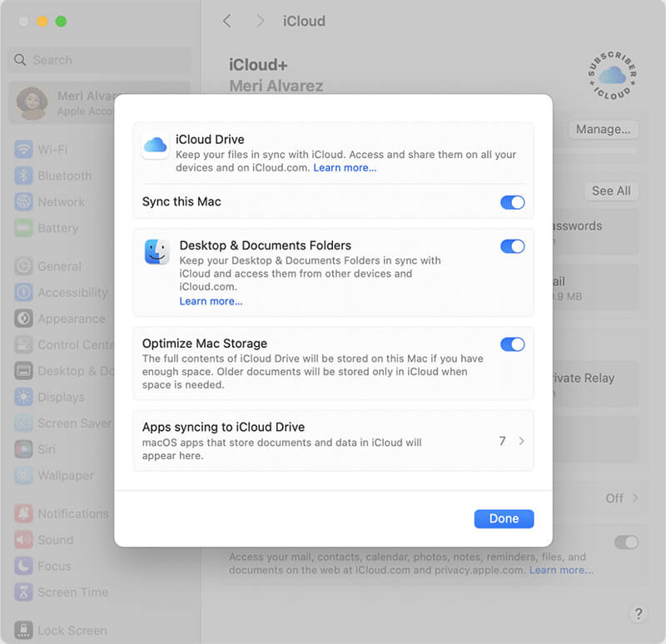Turn off Desktop & Documents Folders syncing
This screenshot has height=644, width=666.
coord(513,246)
